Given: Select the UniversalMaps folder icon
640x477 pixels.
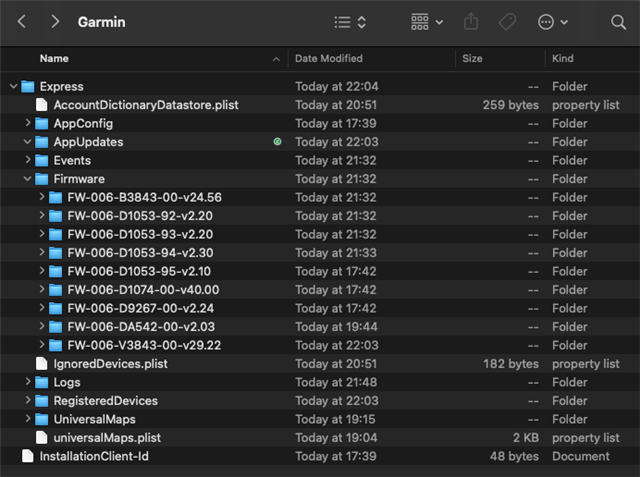Looking at the screenshot, I should coord(41,419).
